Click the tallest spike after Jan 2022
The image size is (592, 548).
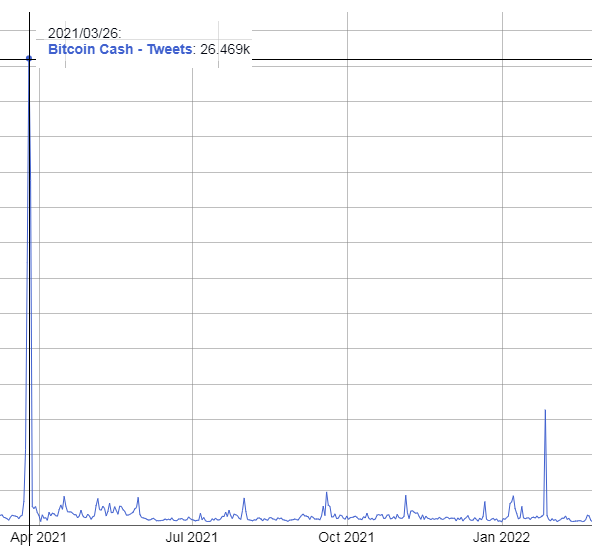tap(545, 410)
